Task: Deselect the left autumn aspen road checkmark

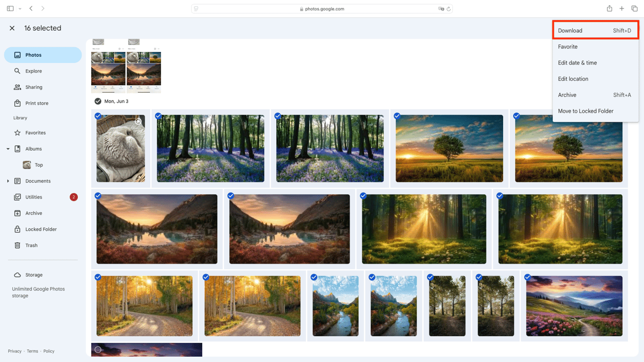Action: [98, 277]
